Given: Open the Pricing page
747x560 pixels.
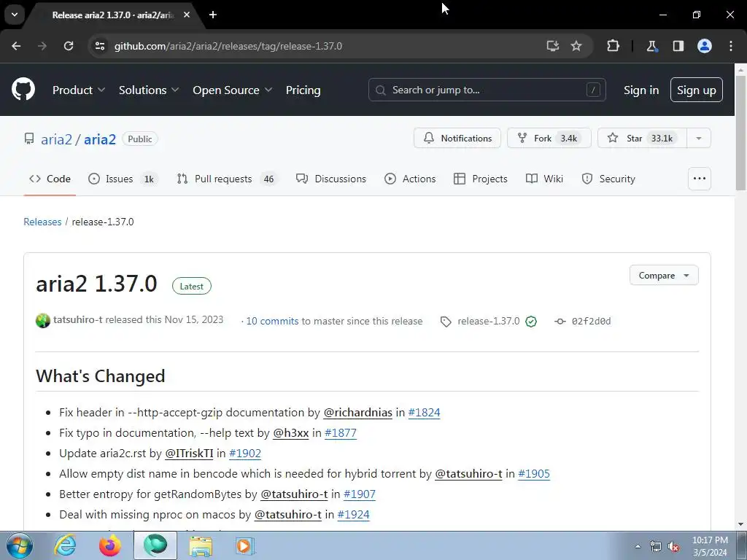Looking at the screenshot, I should [x=303, y=90].
